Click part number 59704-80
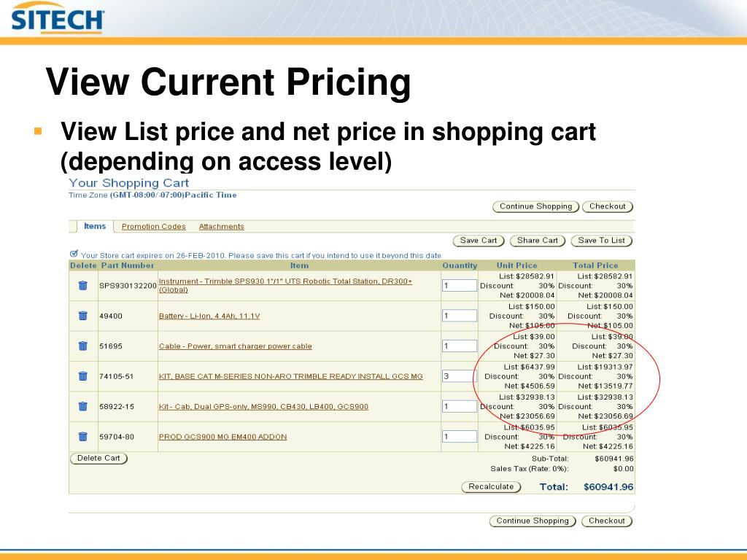Screen dimensions: 747x560 pyautogui.click(x=117, y=437)
